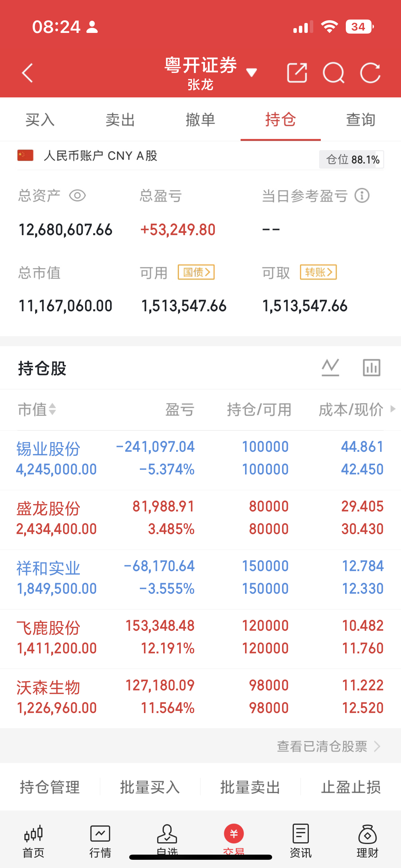This screenshot has width=401, height=868.
Task: Tap the 成本/现价 column header
Action: pos(351,409)
